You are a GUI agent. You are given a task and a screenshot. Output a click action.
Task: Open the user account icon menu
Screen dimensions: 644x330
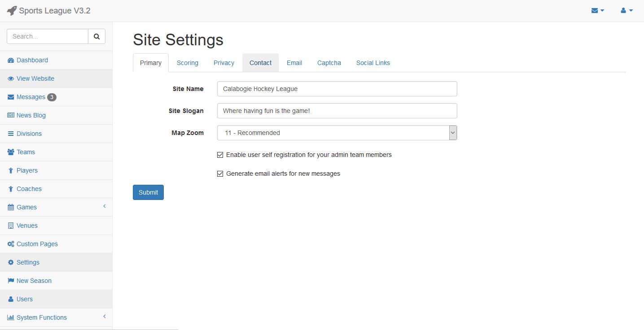pos(626,10)
